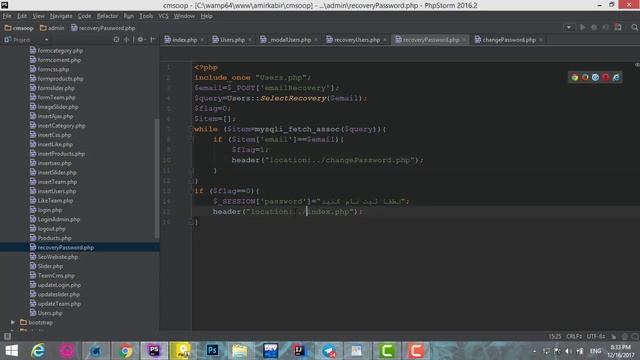Open Windows Start button
The width and height of the screenshot is (640, 360).
[x=11, y=351]
